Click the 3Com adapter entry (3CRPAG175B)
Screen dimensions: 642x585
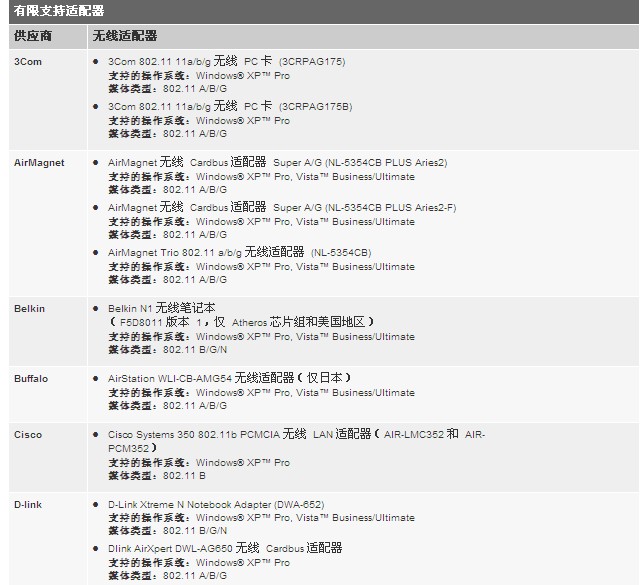click(229, 106)
